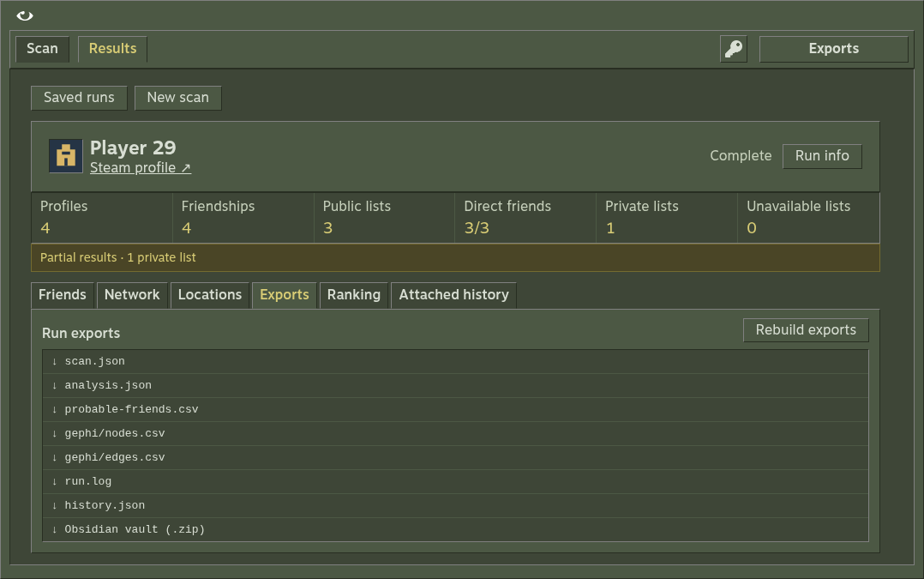The width and height of the screenshot is (924, 579).
Task: Click the Profiles count value 4
Action: point(45,228)
